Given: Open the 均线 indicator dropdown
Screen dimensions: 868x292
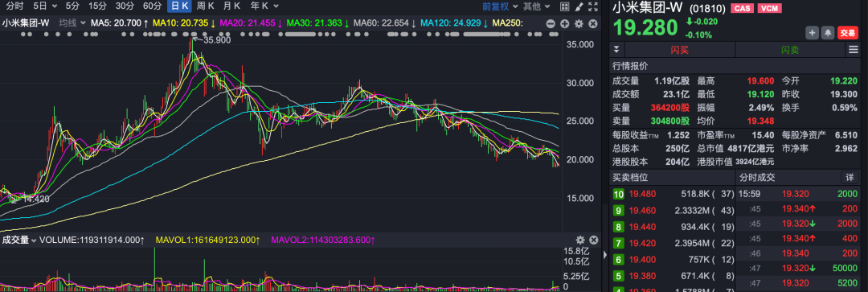Looking at the screenshot, I should click(72, 23).
